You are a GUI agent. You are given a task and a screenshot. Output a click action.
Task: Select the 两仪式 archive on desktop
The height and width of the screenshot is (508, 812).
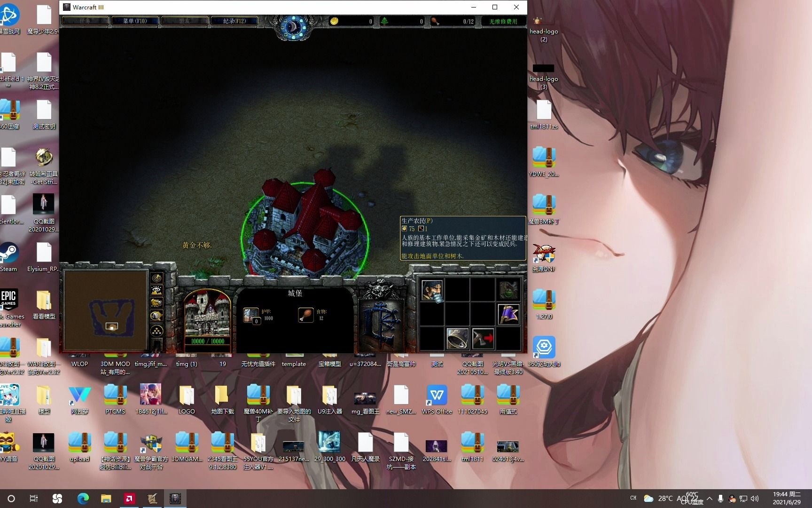coord(508,399)
